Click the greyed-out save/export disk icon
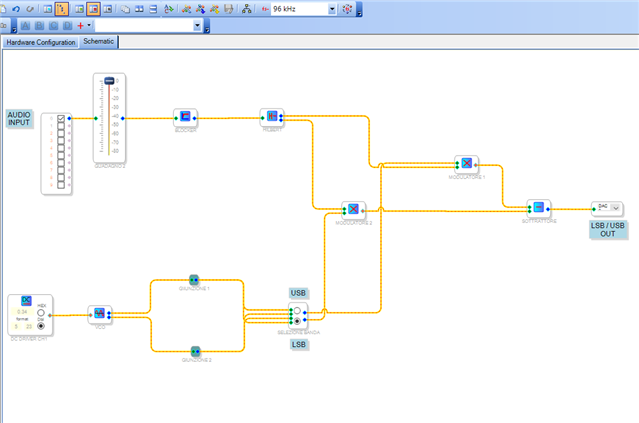The height and width of the screenshot is (423, 639). (x=229, y=9)
